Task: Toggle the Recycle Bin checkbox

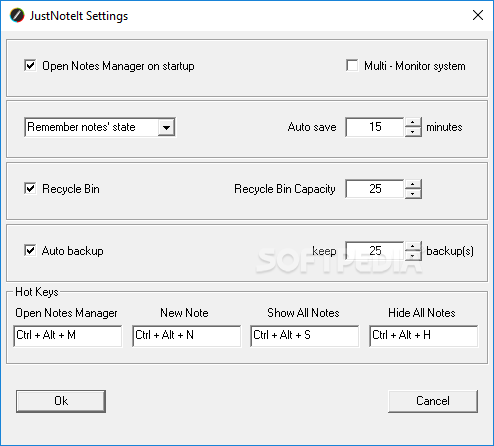Action: [30, 188]
